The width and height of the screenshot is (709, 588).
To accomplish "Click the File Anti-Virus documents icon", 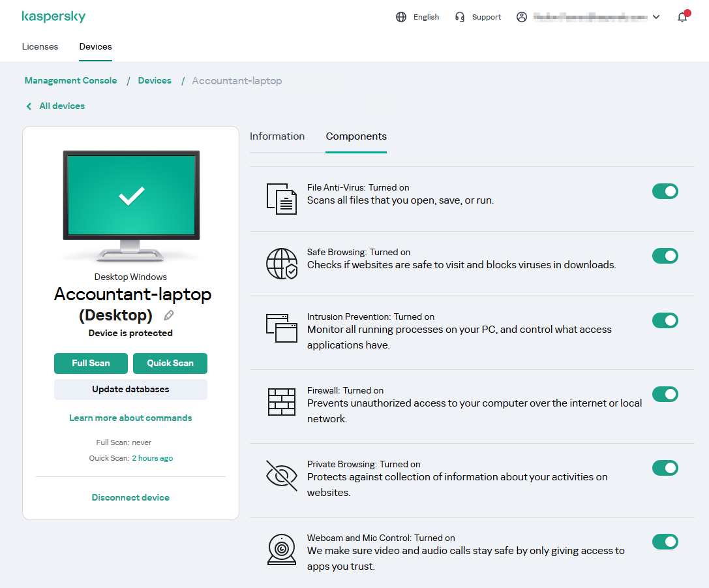I will (x=281, y=198).
